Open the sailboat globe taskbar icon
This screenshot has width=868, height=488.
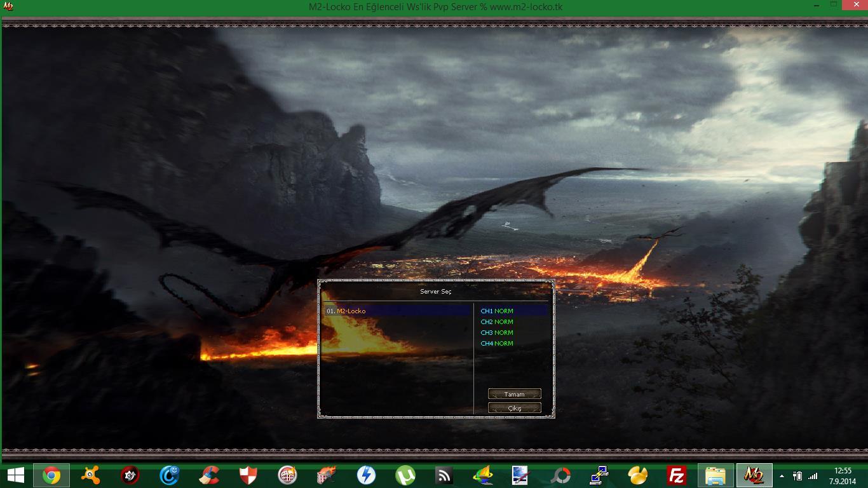click(483, 475)
